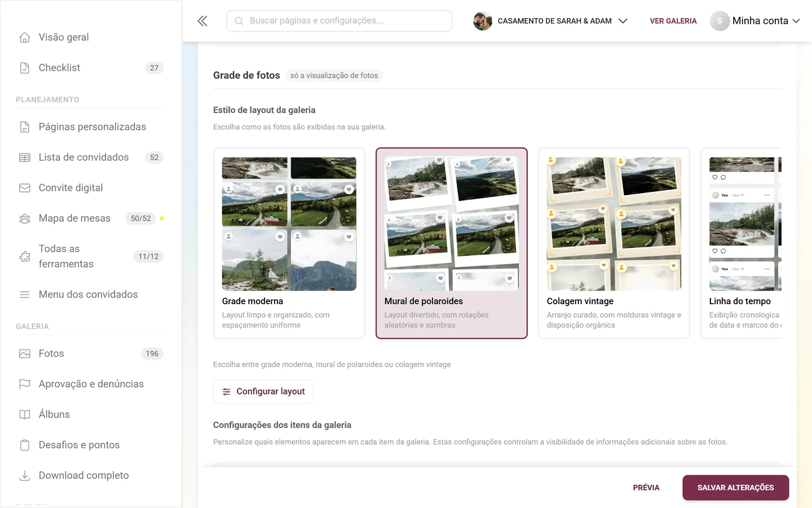Click the event avatar photo in header

click(483, 21)
